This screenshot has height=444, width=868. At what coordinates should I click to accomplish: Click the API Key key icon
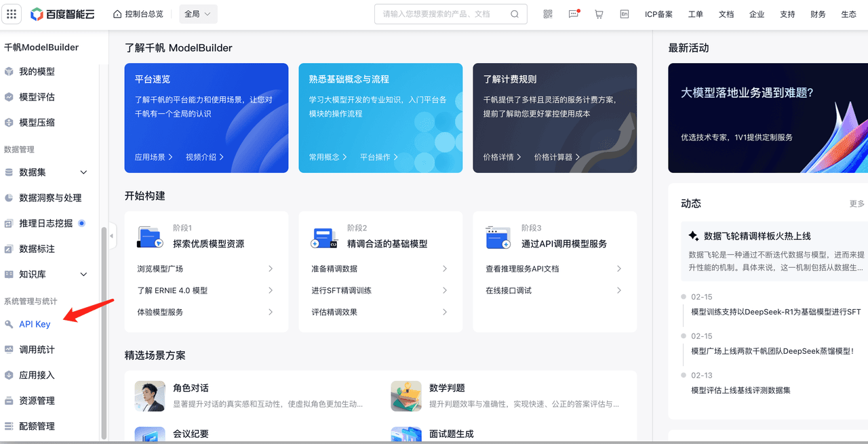[x=9, y=324]
